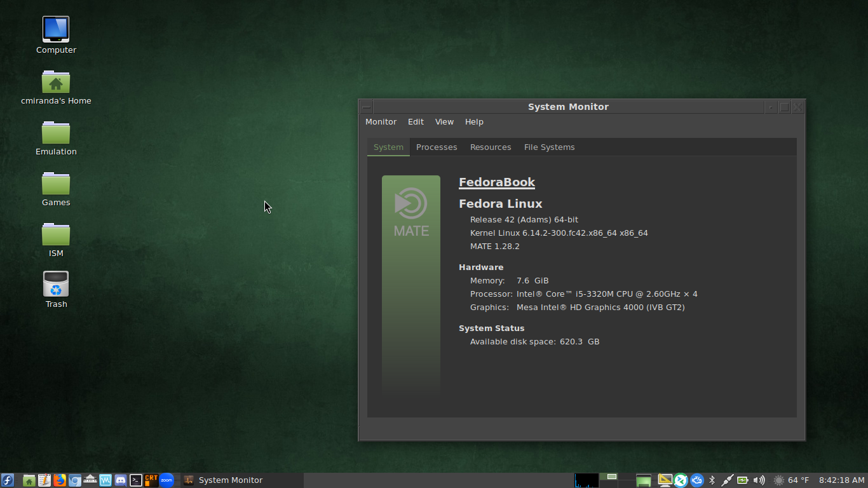Select the Trash icon on the desktop
The width and height of the screenshot is (868, 488).
pyautogui.click(x=56, y=290)
